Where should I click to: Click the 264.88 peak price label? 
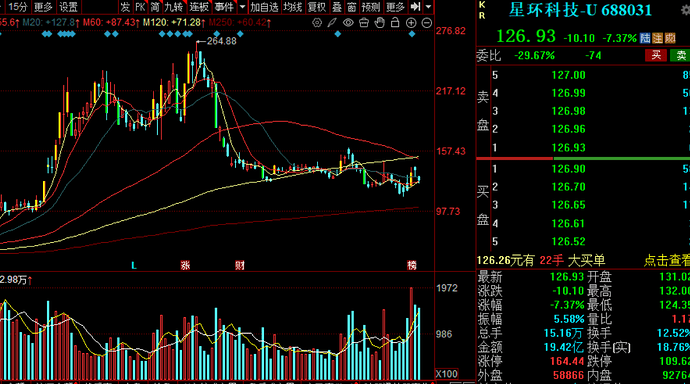point(221,41)
